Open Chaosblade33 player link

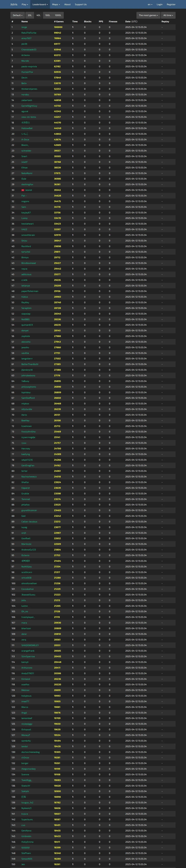[29, 49]
